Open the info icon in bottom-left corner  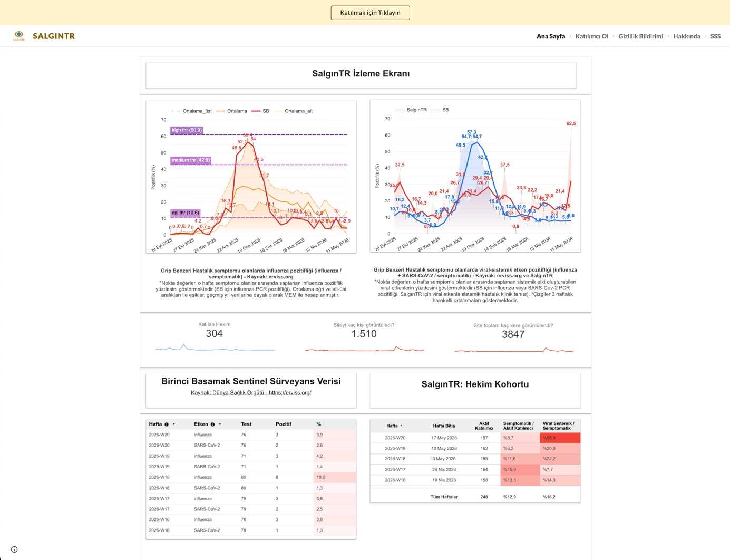[14, 549]
